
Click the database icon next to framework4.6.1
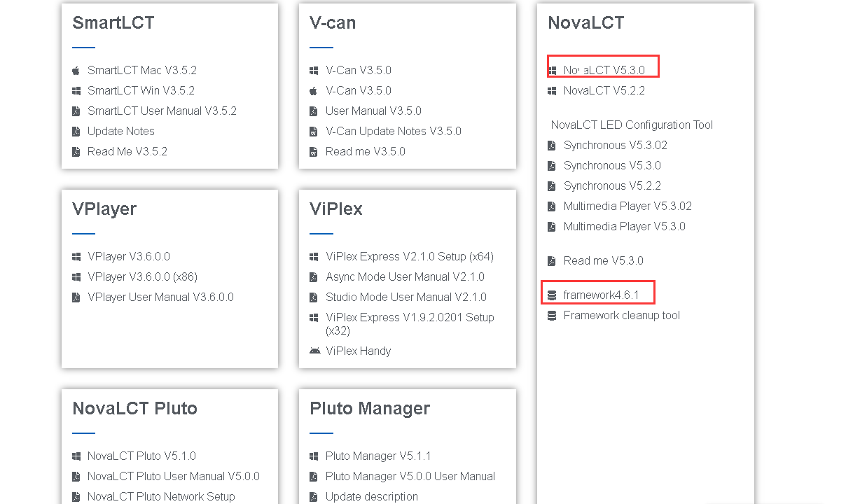(552, 295)
